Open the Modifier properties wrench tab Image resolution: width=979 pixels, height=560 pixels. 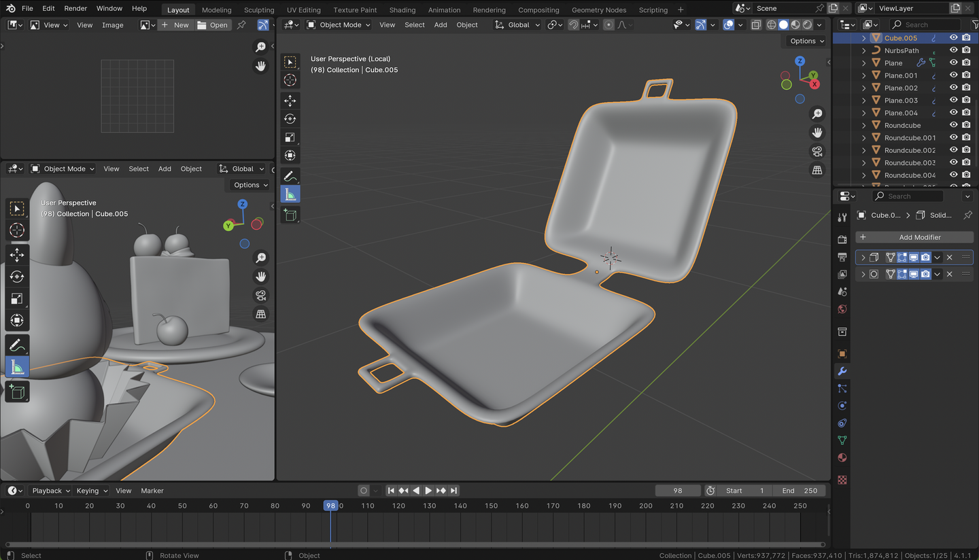(842, 371)
